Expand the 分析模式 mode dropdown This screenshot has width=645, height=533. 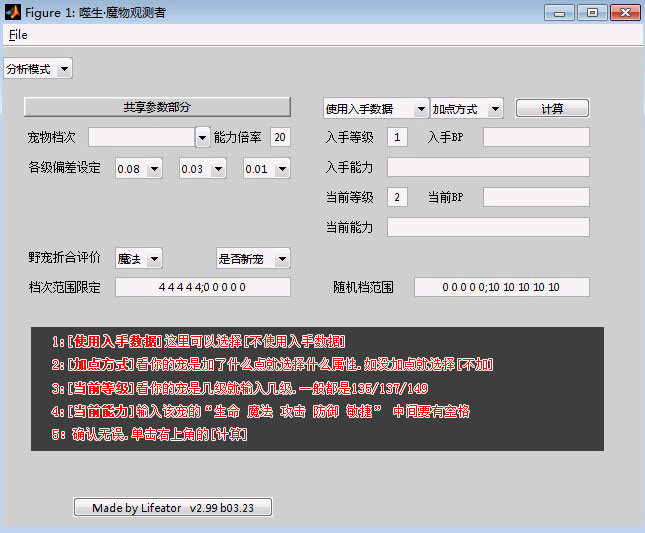point(38,69)
